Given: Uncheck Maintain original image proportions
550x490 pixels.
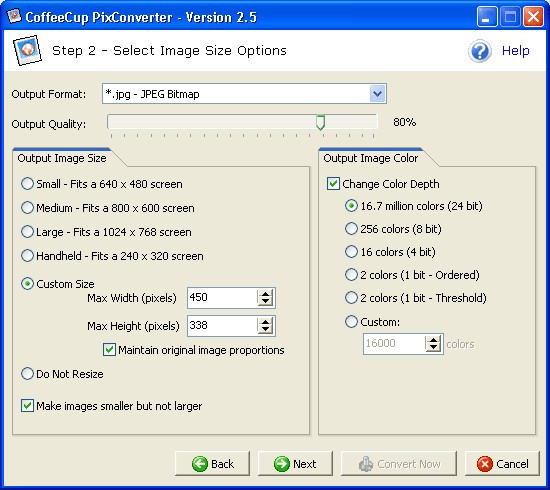Looking at the screenshot, I should 109,350.
